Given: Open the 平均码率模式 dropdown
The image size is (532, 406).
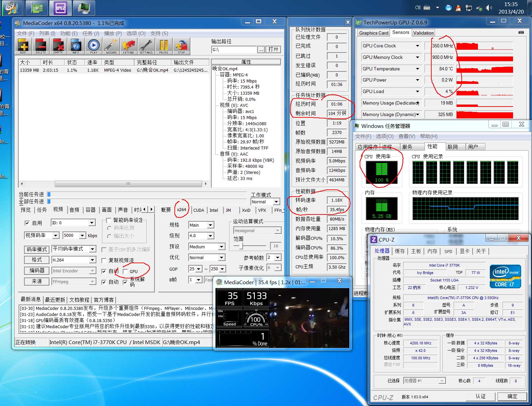Looking at the screenshot, I should coord(92,249).
